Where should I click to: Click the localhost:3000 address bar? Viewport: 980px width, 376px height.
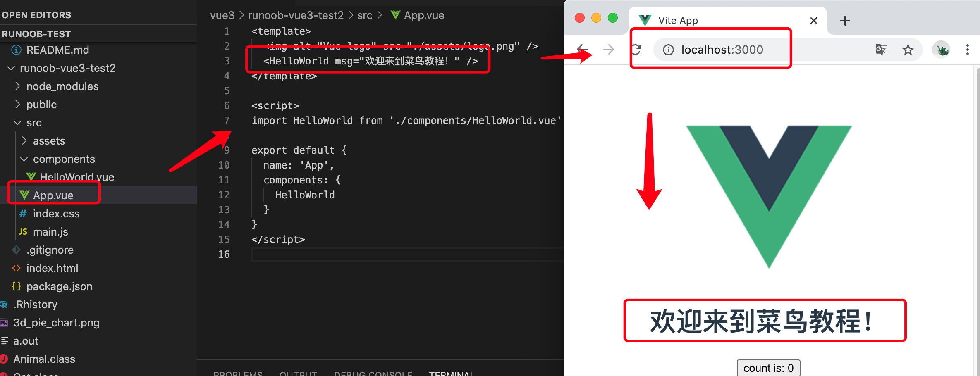[765, 50]
